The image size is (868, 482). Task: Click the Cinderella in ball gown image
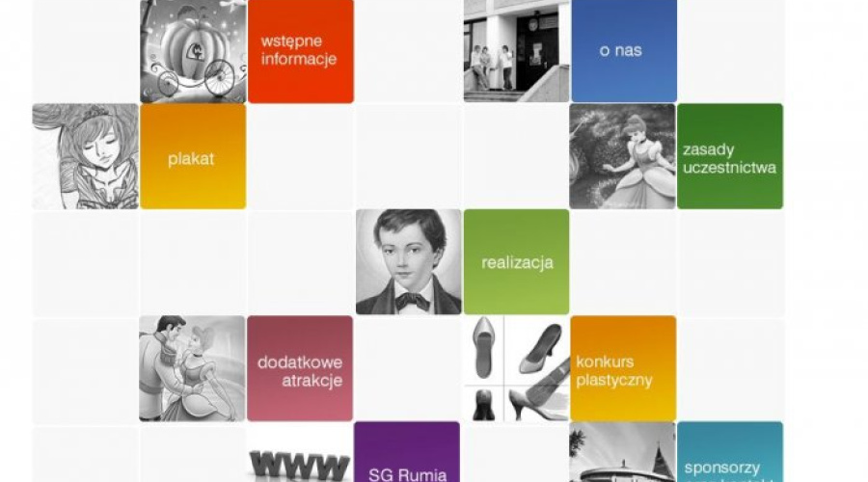pyautogui.click(x=623, y=156)
